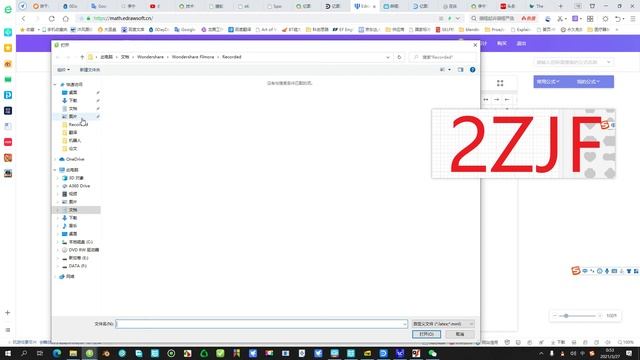
Task: Open the file type filter dropdown
Action: 443,324
